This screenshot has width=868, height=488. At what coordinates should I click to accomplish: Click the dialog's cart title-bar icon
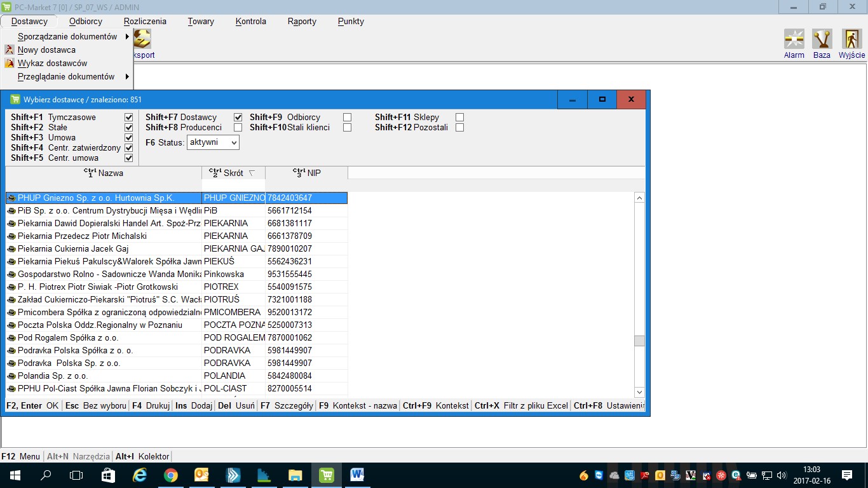pyautogui.click(x=15, y=99)
